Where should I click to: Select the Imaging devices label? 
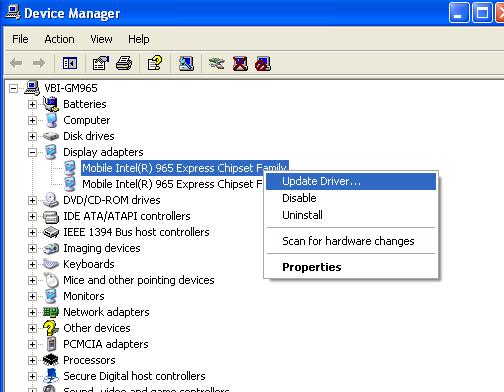click(x=102, y=248)
